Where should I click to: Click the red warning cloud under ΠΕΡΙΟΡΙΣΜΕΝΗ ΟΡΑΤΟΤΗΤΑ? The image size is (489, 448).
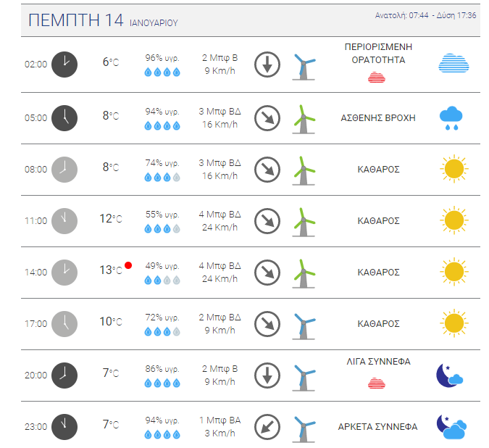pos(377,77)
